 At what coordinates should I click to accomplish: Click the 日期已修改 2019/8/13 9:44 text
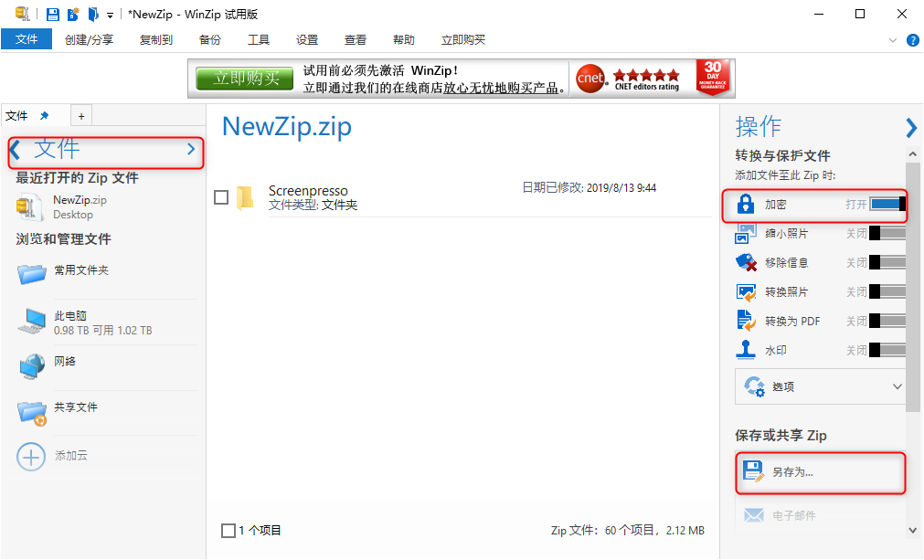point(589,188)
